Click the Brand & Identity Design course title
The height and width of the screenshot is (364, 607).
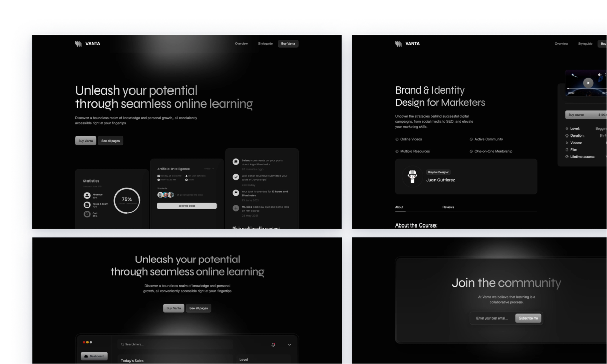coord(440,96)
